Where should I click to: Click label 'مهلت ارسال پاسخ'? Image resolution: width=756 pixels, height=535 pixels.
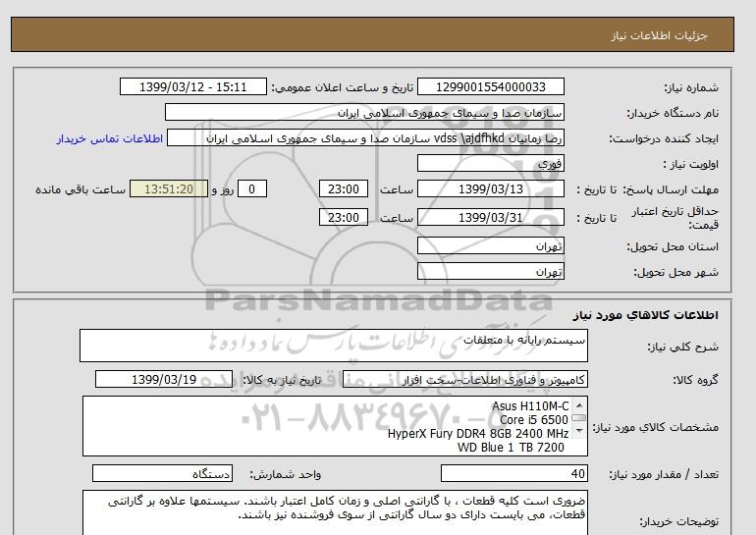tap(673, 189)
